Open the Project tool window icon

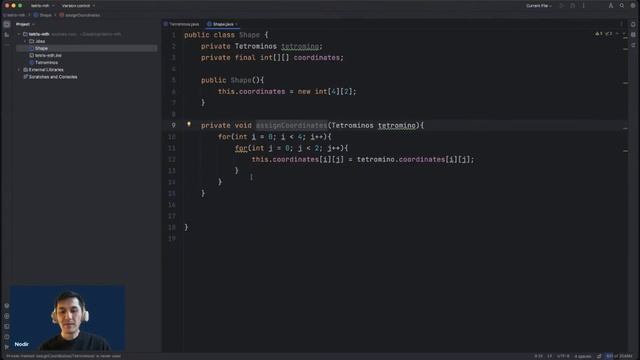[x=7, y=24]
